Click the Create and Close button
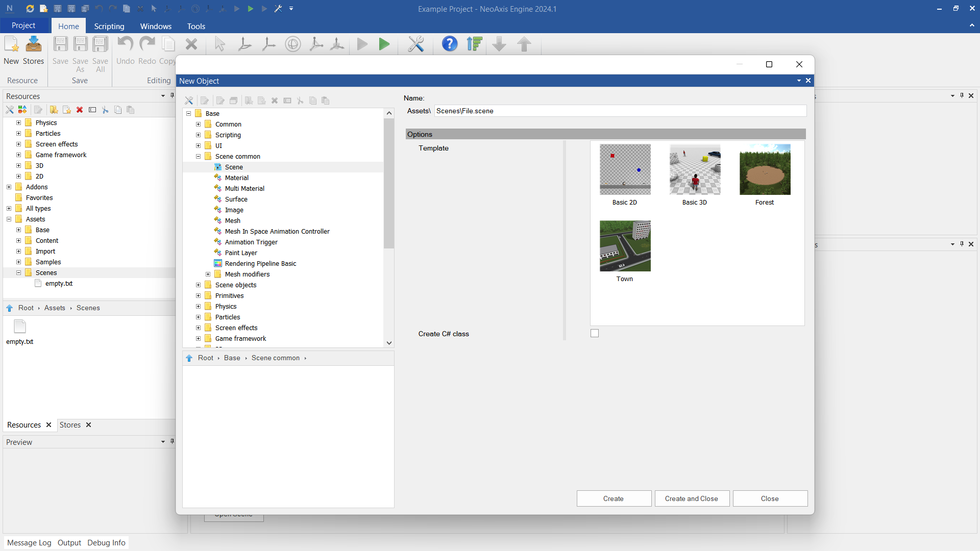 tap(691, 498)
